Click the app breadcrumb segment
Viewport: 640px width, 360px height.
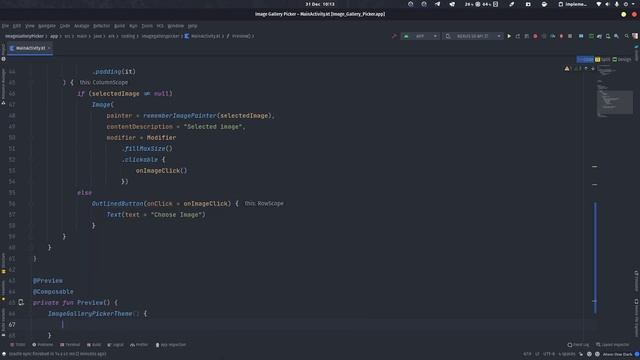tap(54, 36)
